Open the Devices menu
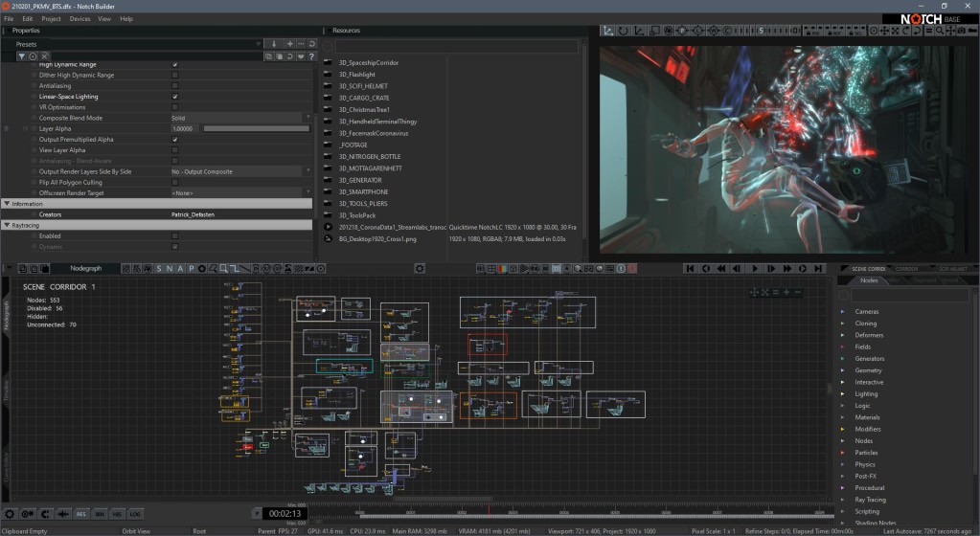This screenshot has width=980, height=536. point(80,18)
